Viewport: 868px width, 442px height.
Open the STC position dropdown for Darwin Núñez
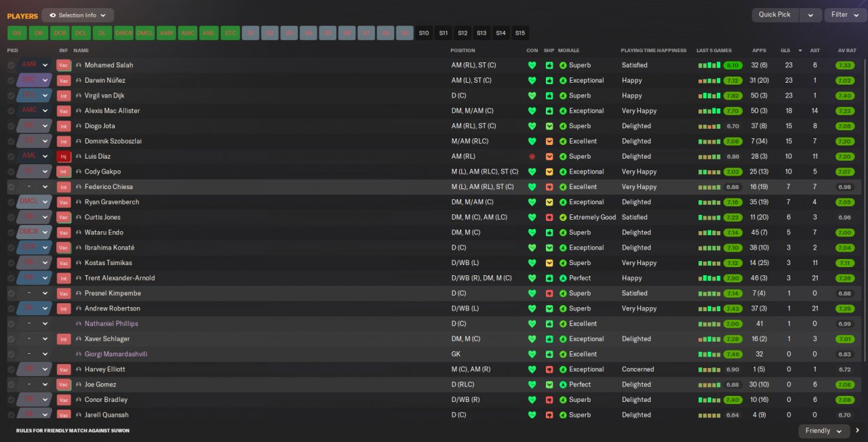pyautogui.click(x=35, y=80)
